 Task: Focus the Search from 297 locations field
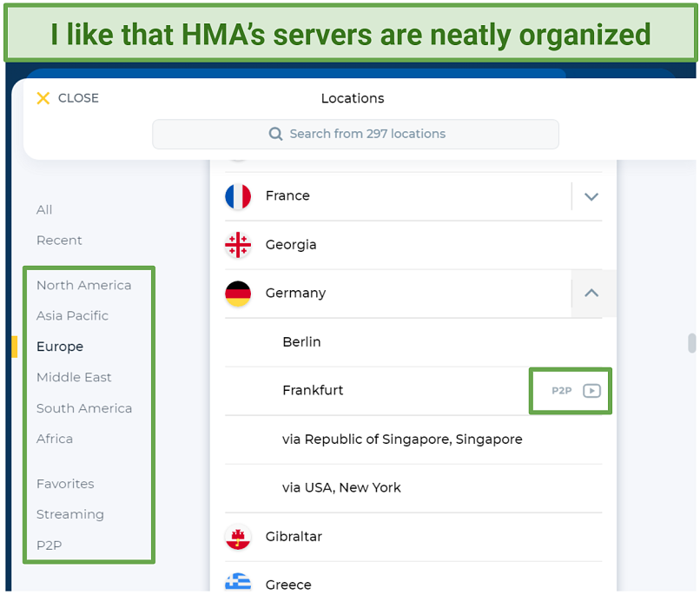coord(355,134)
